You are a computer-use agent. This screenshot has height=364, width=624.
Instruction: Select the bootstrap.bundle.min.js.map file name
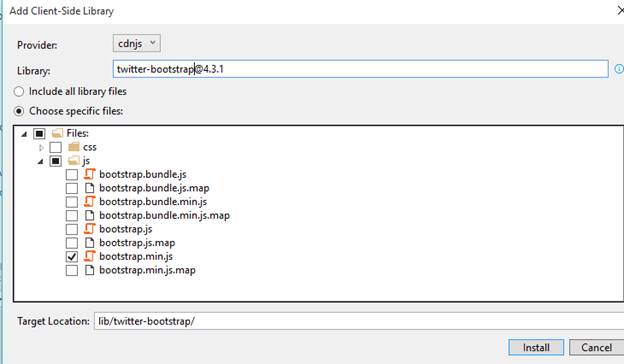(x=164, y=216)
